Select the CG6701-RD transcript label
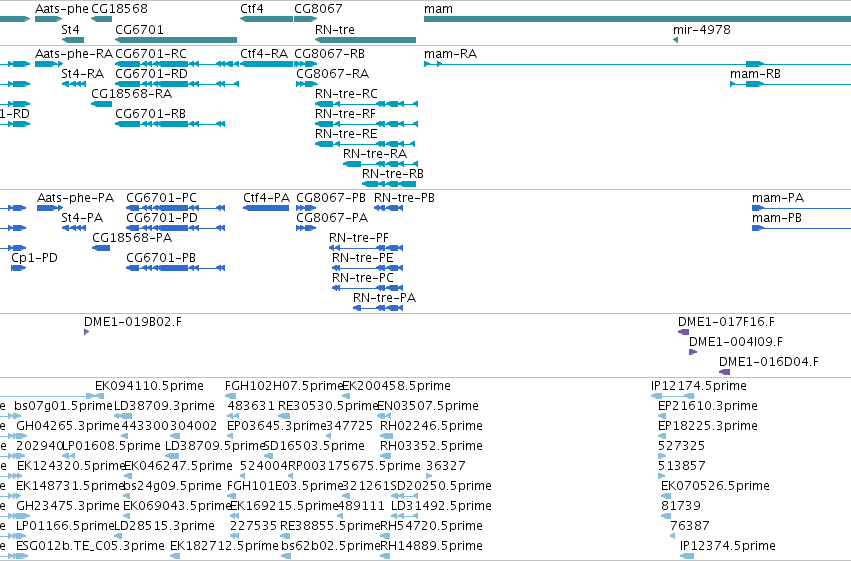 (x=151, y=74)
